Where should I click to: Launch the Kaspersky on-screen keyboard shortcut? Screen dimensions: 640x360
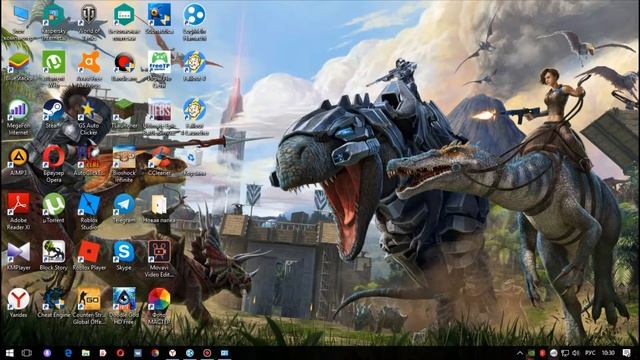click(x=124, y=16)
